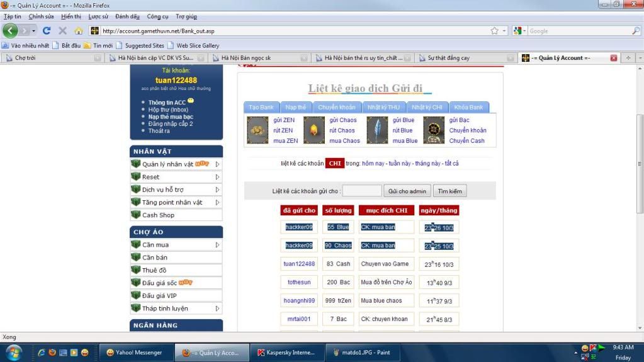Click the Cần bán green cube icon
This screenshot has height=362, width=644.
(x=135, y=257)
